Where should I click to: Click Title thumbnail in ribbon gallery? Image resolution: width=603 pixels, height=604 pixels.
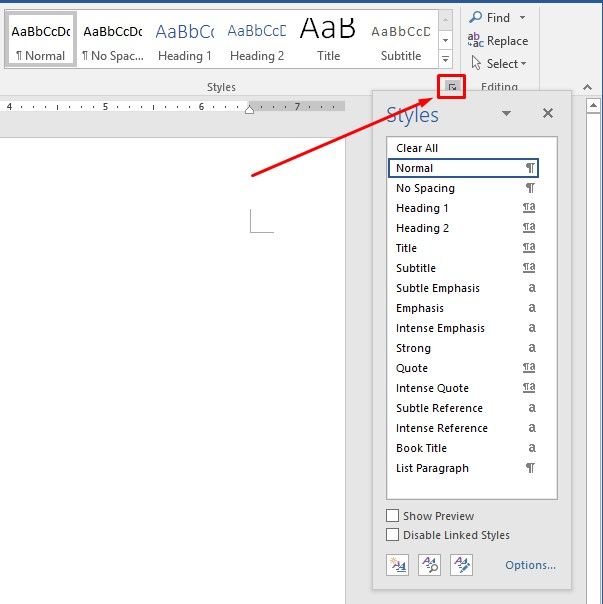328,39
